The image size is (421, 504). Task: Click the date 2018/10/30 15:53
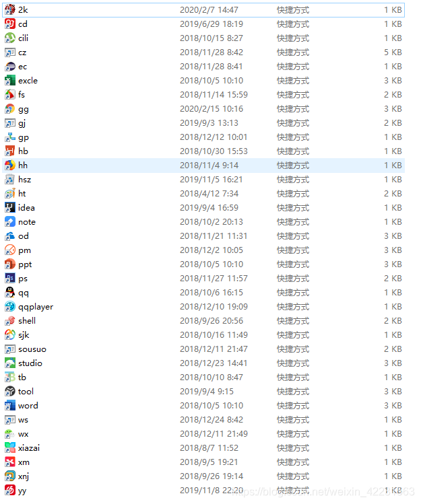[214, 151]
